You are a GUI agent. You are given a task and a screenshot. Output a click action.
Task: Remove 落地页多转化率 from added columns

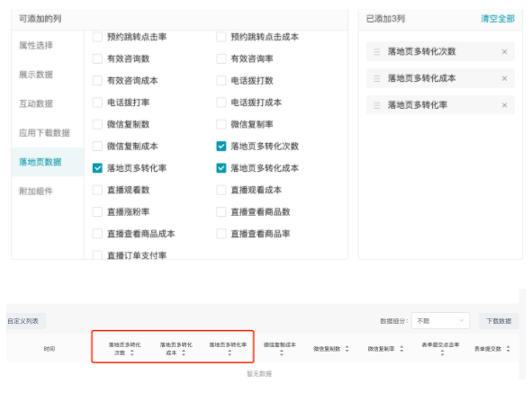[x=504, y=105]
